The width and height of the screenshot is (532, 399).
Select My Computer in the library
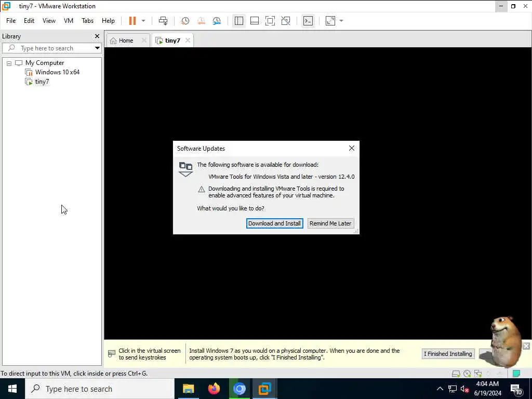tap(45, 63)
